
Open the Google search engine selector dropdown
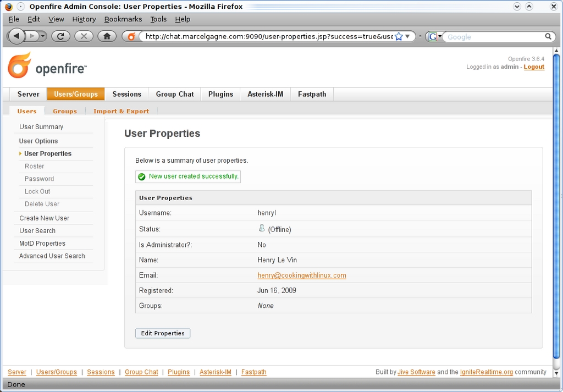(435, 37)
